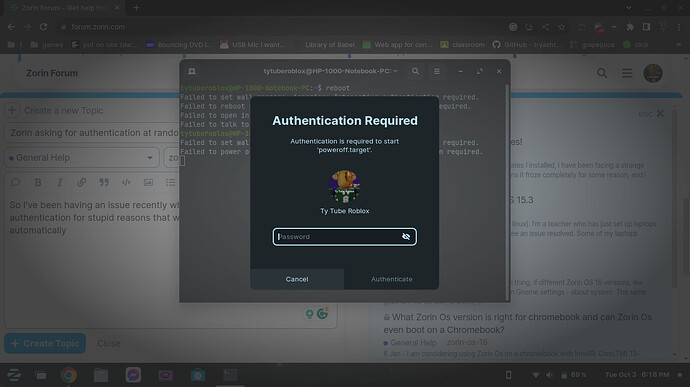Viewport: 690px width, 387px height.
Task: Cancel the authentication dialog
Action: click(x=297, y=279)
